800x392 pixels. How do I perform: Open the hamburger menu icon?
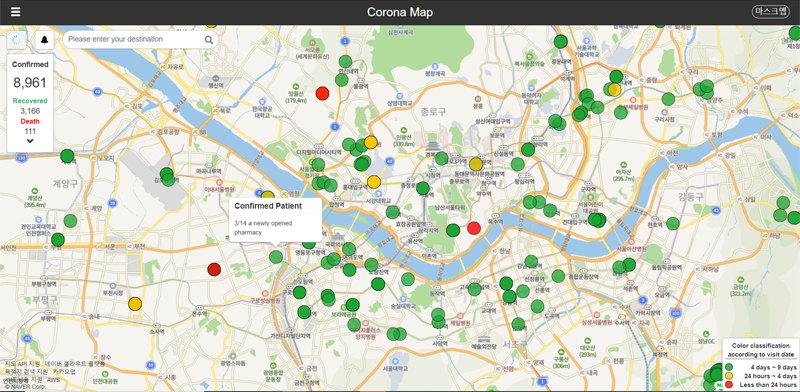[16, 12]
